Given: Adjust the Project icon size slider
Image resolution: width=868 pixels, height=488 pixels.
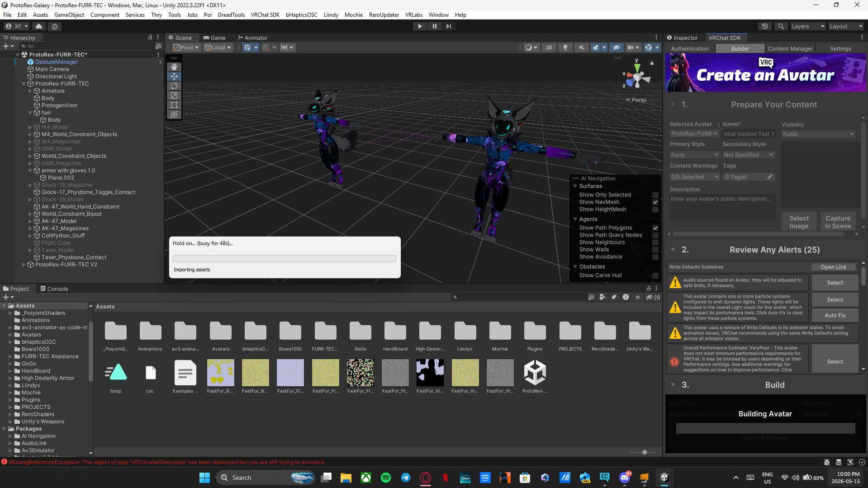Looking at the screenshot, I should 644,452.
